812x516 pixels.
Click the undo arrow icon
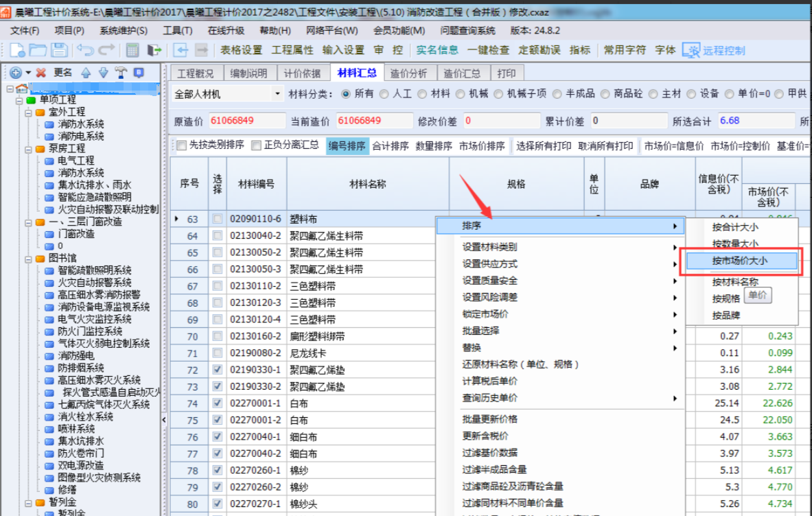click(85, 50)
